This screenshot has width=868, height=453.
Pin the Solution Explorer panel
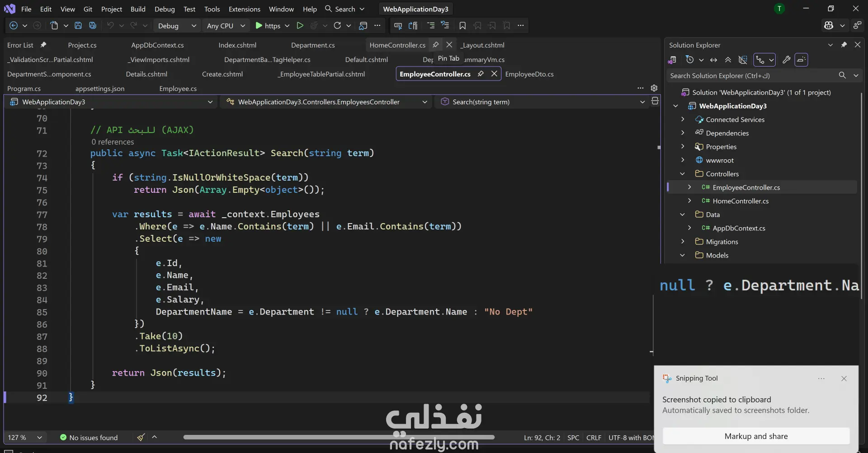pyautogui.click(x=844, y=45)
